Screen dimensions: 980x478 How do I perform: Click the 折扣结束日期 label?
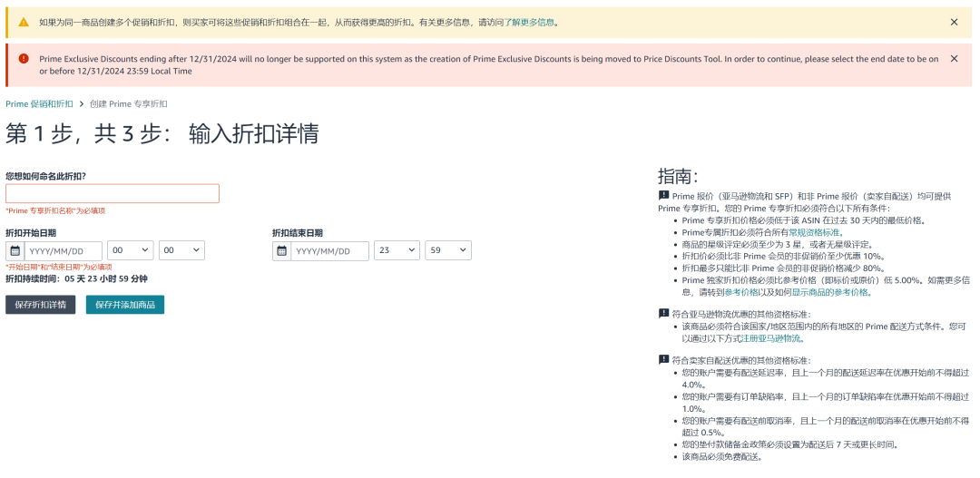(x=298, y=233)
